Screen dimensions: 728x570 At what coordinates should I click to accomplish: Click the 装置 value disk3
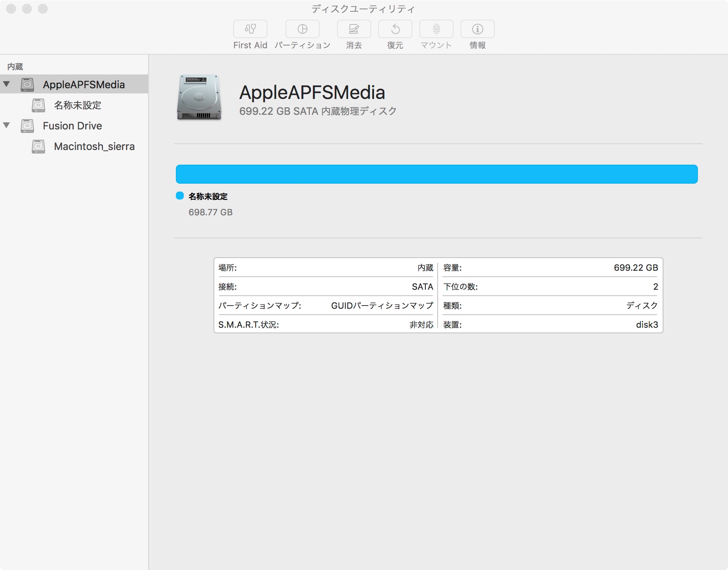click(x=647, y=325)
